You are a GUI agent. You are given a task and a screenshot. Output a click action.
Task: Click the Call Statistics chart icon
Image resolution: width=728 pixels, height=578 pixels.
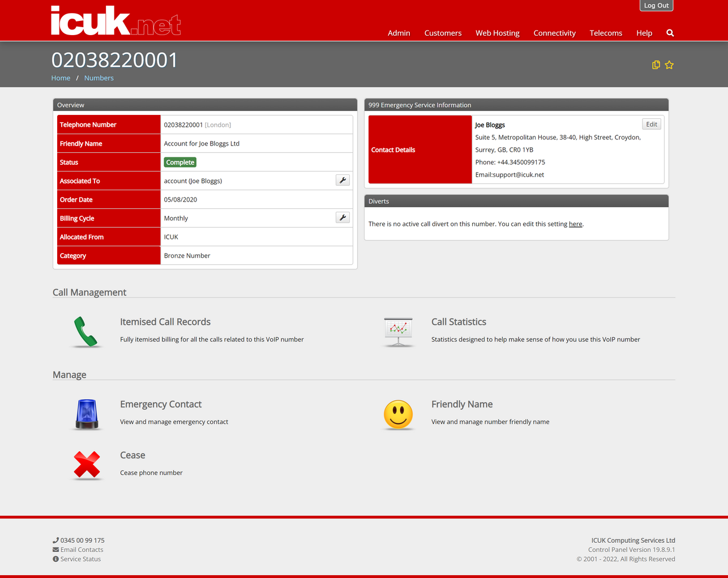click(398, 332)
